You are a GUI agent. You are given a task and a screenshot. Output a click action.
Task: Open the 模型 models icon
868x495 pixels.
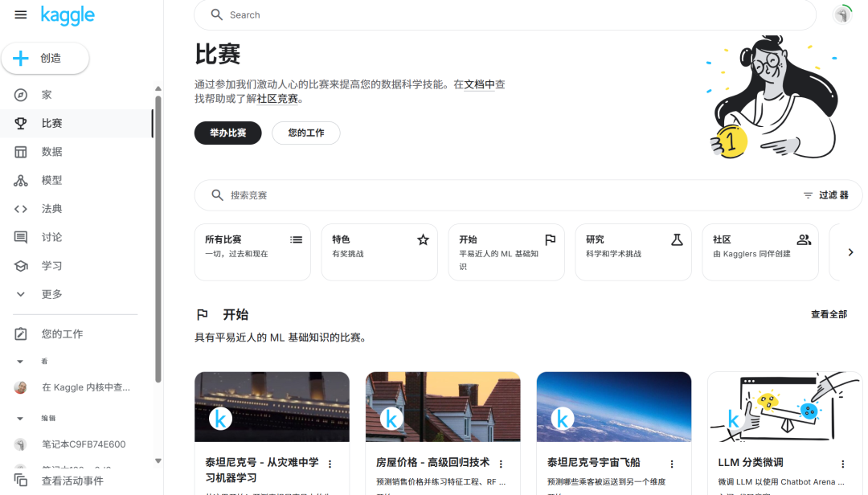tap(20, 181)
